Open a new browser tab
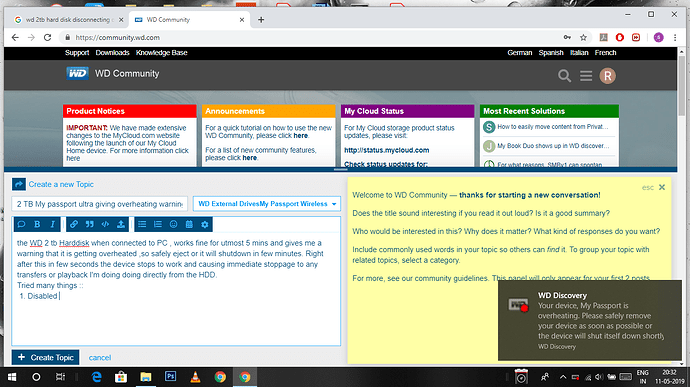The image size is (690, 387). coord(261,20)
